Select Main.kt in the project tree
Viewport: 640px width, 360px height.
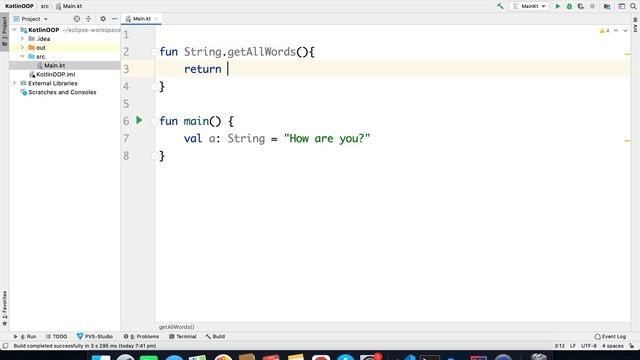(54, 65)
